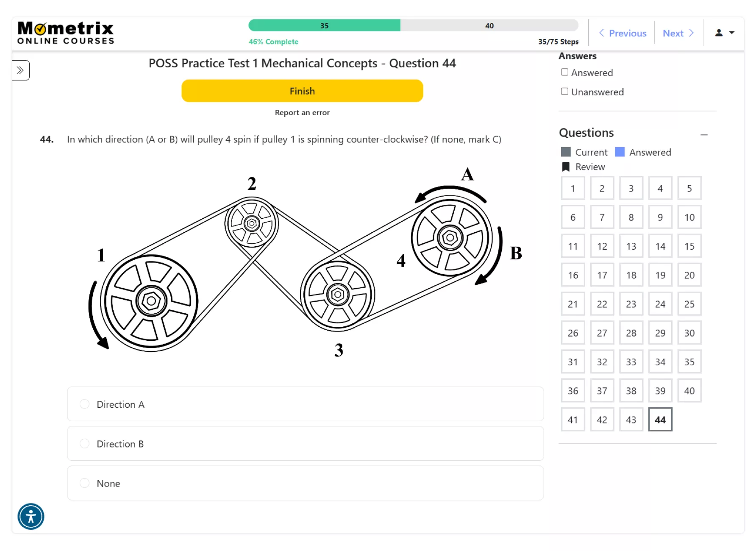Go to question 1 in grid
The width and height of the screenshot is (756, 551).
click(x=573, y=188)
